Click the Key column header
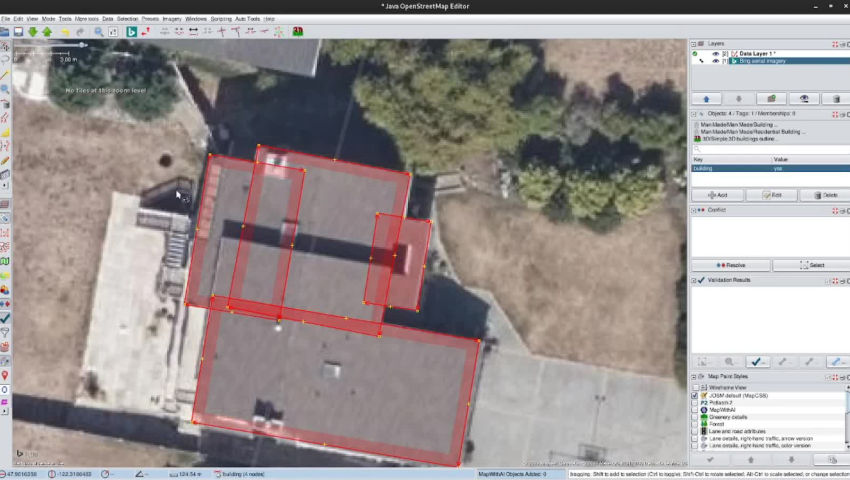This screenshot has width=850, height=480. coord(731,160)
